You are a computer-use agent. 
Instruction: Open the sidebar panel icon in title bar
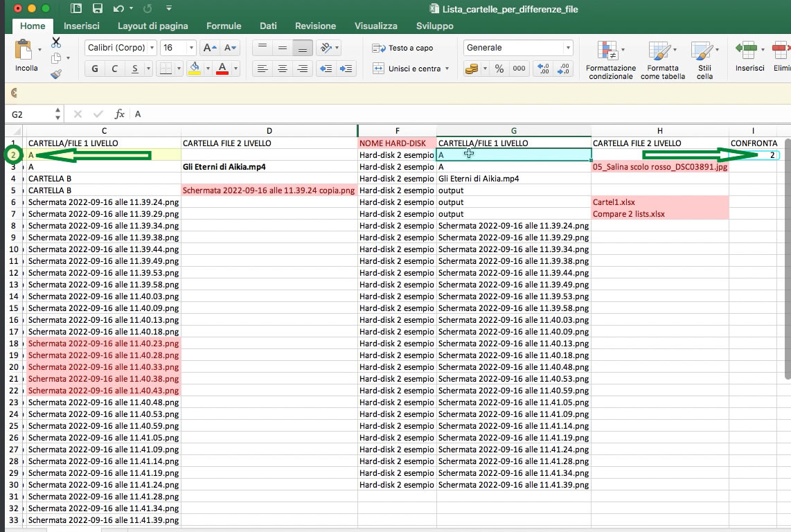click(76, 8)
